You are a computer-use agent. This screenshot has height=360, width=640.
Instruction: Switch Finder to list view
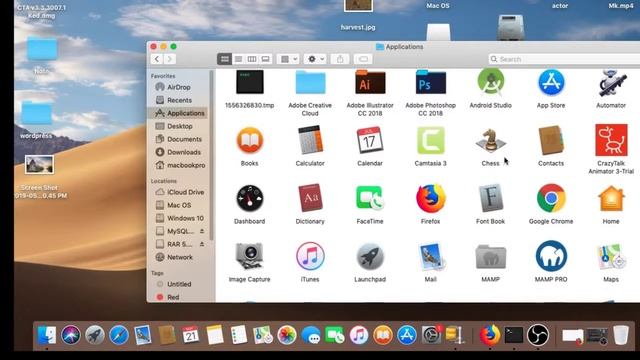coord(238,59)
